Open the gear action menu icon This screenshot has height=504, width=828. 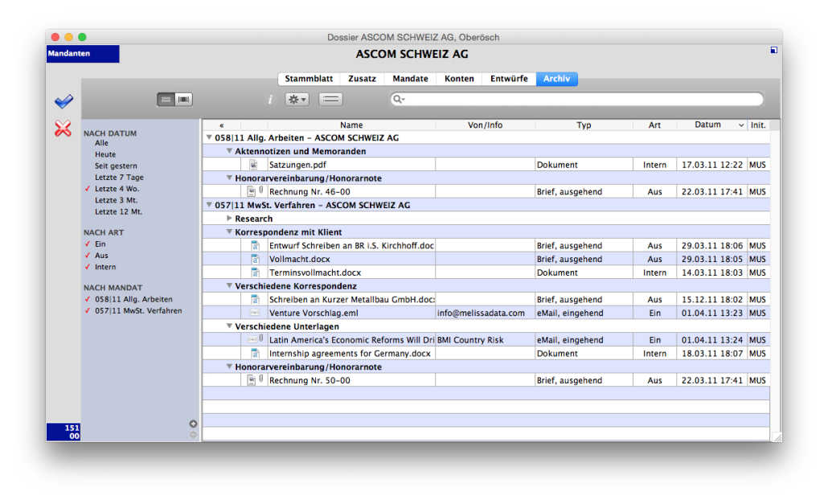click(x=295, y=99)
